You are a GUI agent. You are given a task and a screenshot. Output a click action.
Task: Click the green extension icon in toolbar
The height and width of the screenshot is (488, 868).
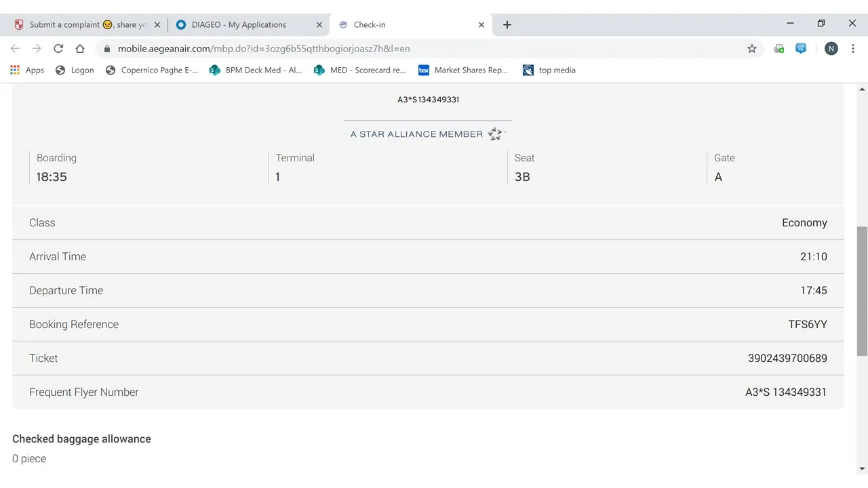(x=779, y=49)
